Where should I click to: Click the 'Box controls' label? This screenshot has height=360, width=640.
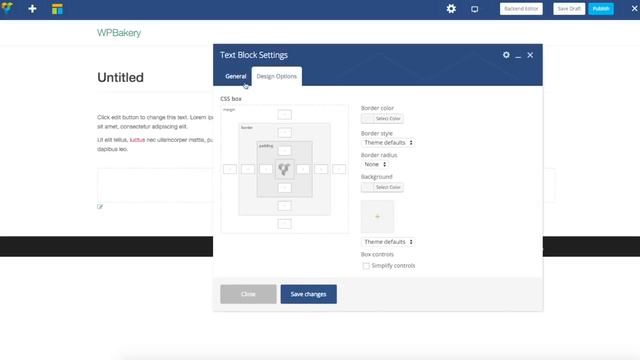pyautogui.click(x=377, y=254)
